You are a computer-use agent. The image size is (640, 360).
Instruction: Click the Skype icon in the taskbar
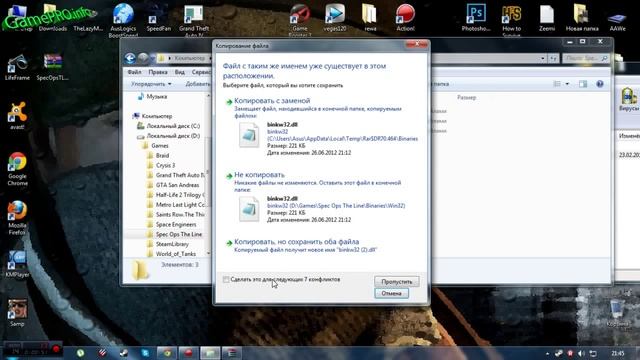click(145, 353)
